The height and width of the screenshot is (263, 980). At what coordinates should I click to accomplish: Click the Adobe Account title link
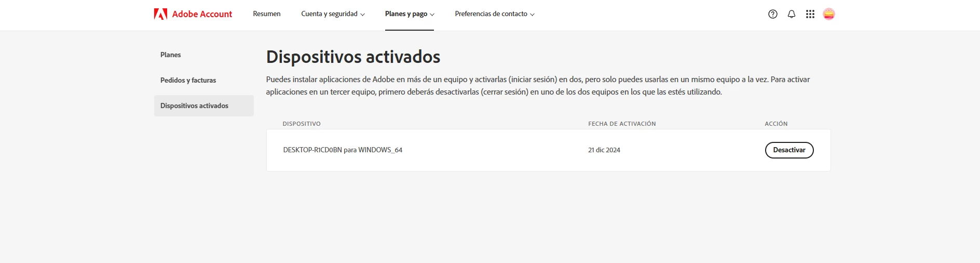[x=202, y=14]
